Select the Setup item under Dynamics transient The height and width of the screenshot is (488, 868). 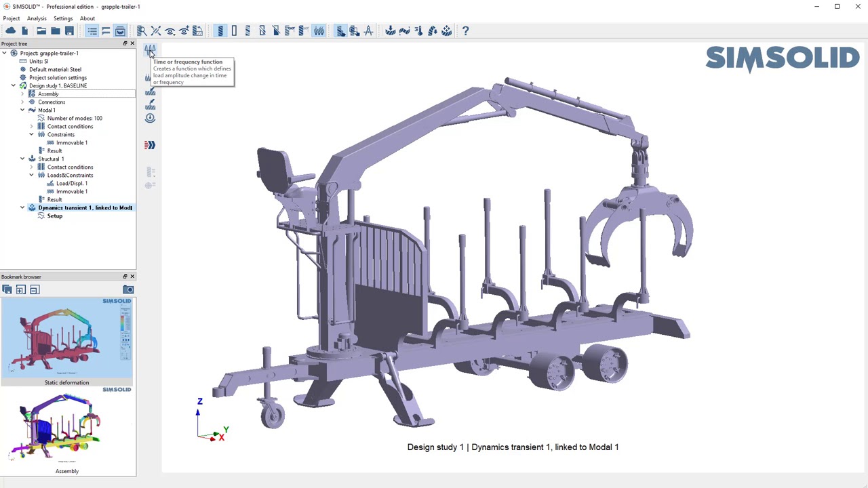(54, 216)
